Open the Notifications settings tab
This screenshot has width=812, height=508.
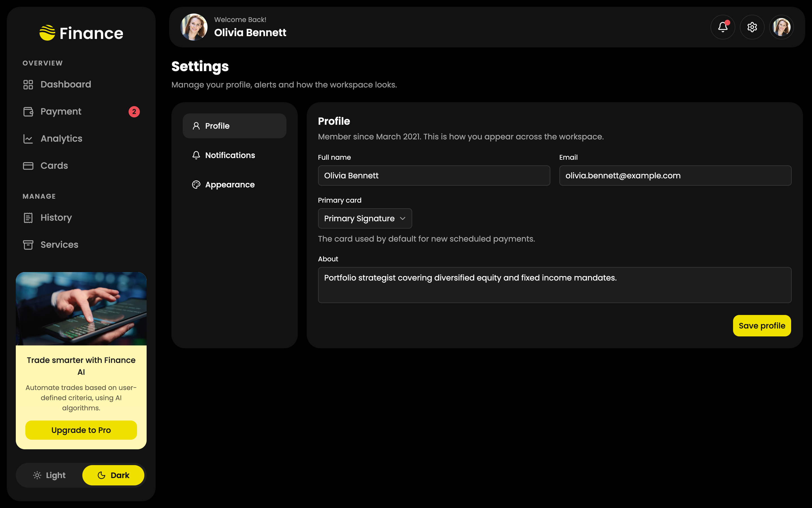pos(234,155)
